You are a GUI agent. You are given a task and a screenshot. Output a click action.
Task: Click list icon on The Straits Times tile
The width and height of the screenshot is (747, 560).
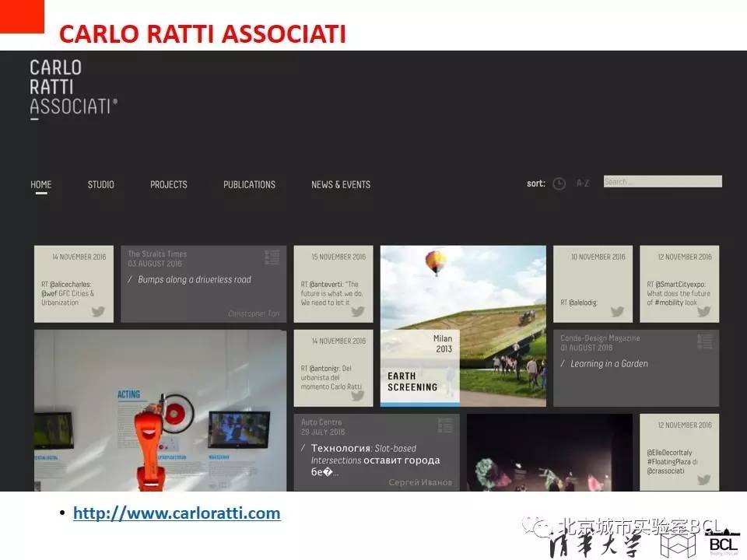tap(272, 257)
